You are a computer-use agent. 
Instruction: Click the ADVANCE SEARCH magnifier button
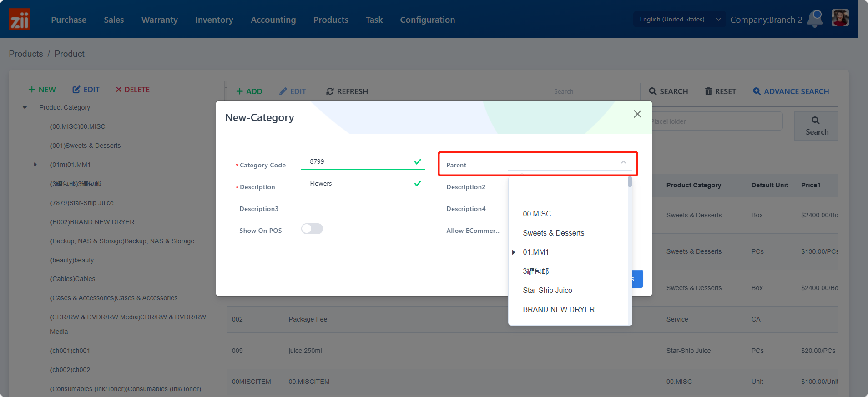791,91
